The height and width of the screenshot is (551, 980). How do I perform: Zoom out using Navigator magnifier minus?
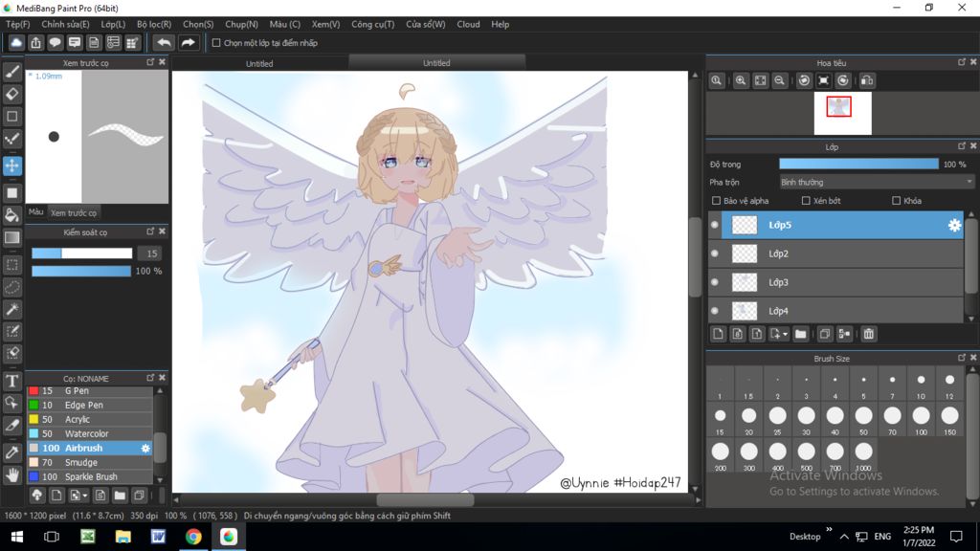(x=779, y=80)
